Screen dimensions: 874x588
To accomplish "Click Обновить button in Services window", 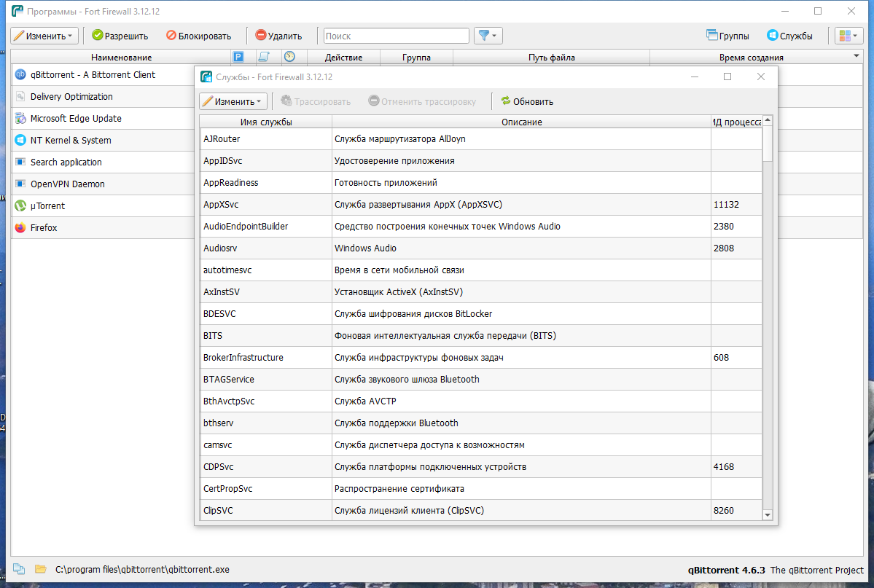I will (x=527, y=101).
